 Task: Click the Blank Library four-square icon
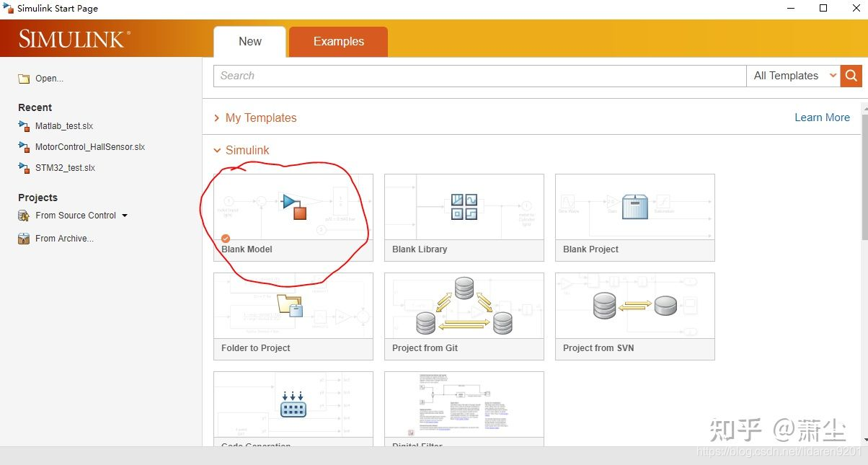point(464,206)
